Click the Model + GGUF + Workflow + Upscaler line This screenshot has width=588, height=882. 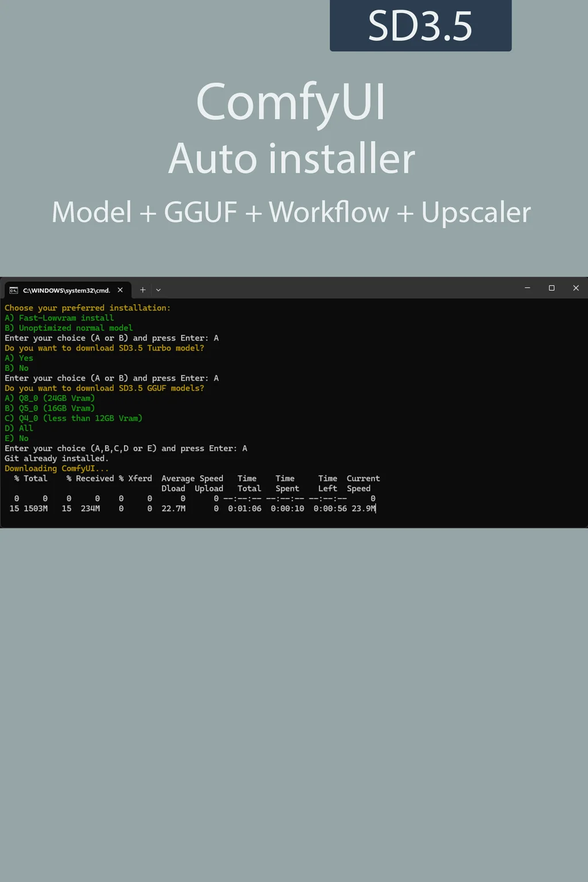click(x=292, y=212)
